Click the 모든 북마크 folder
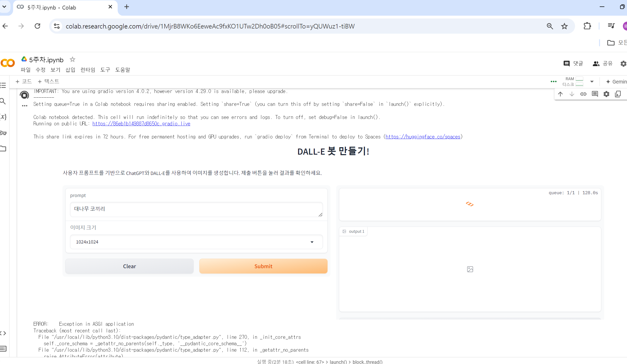This screenshot has height=364, width=627. [x=617, y=43]
